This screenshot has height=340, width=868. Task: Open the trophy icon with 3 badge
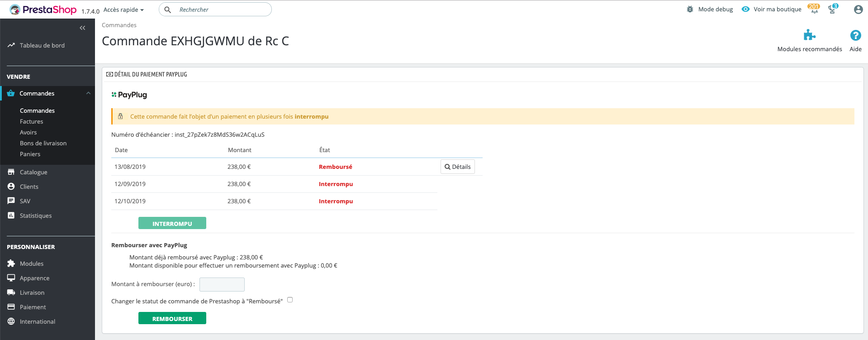(x=833, y=9)
